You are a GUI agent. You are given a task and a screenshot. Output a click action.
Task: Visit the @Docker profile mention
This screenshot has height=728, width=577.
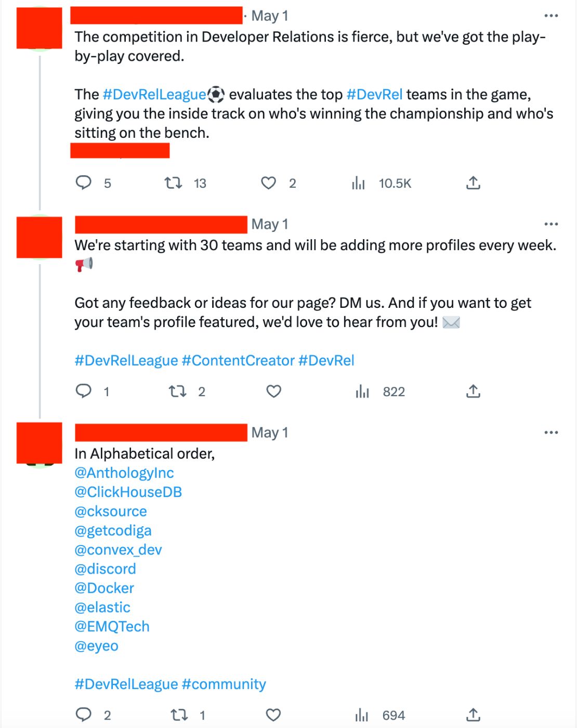pos(104,588)
